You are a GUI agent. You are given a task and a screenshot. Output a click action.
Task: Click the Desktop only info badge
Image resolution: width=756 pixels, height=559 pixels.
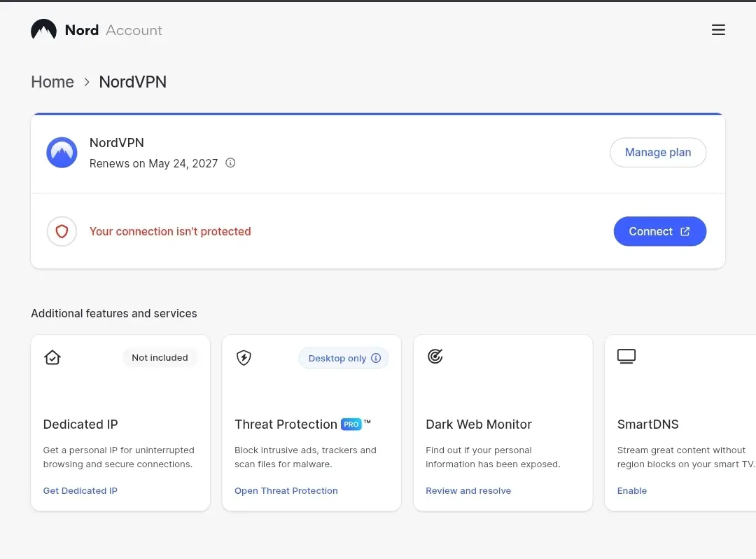[344, 359]
